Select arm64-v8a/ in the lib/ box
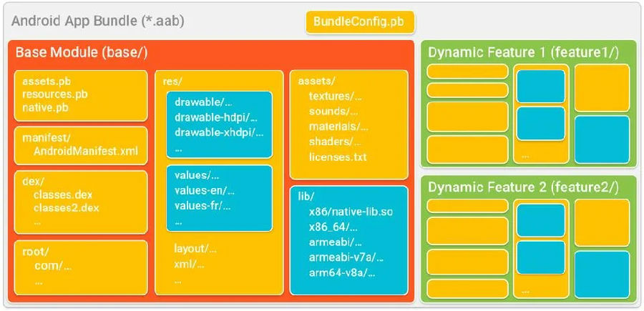 [342, 272]
